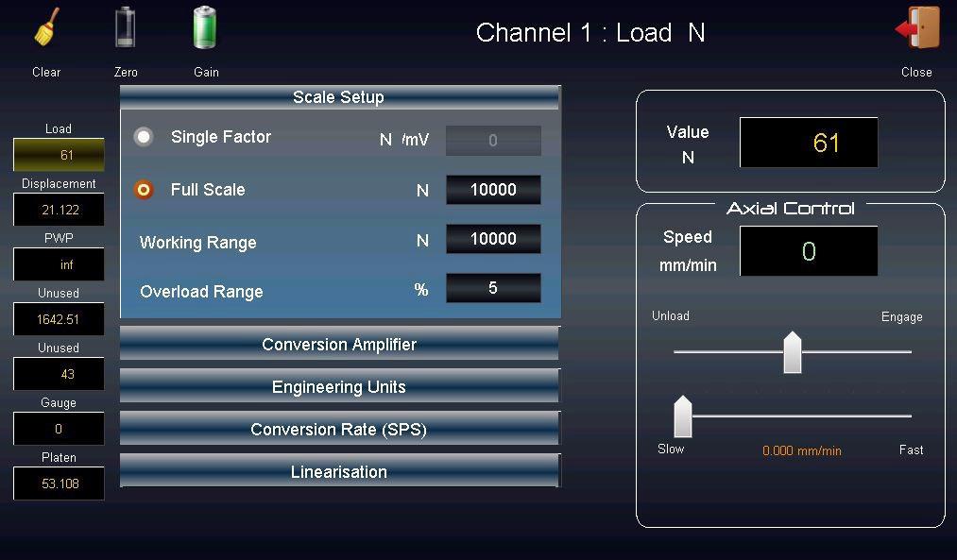Image resolution: width=957 pixels, height=560 pixels.
Task: Click the Close door icon
Action: tap(917, 29)
